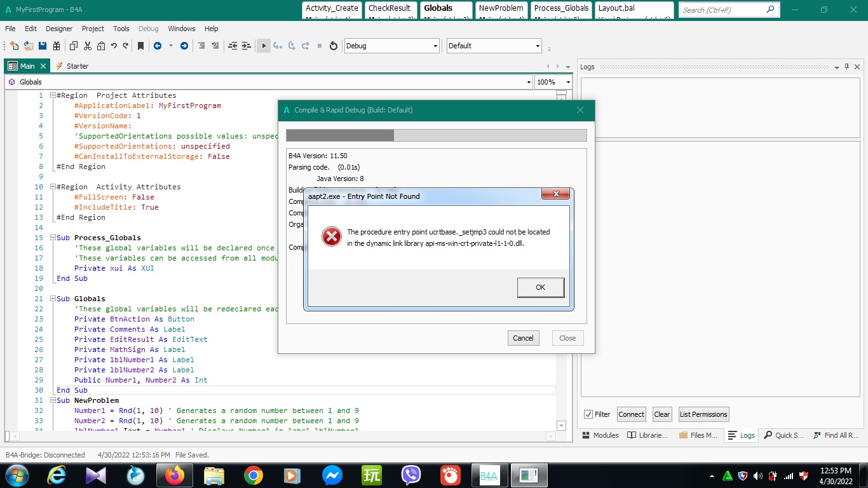Click the search magnifier icon in search box

[770, 10]
